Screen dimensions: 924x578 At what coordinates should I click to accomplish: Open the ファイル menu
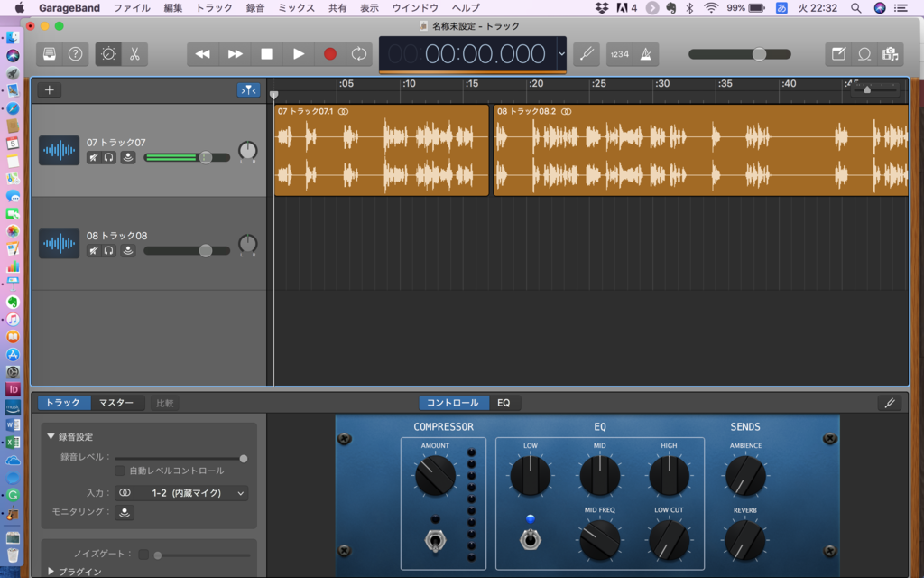132,7
